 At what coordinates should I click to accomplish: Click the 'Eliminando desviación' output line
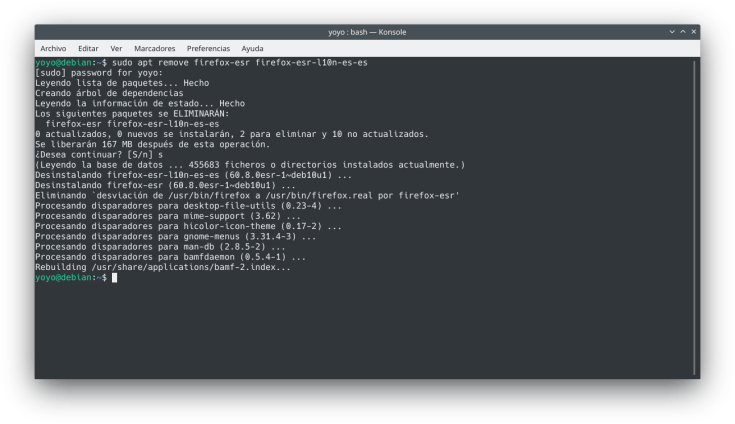(x=246, y=196)
